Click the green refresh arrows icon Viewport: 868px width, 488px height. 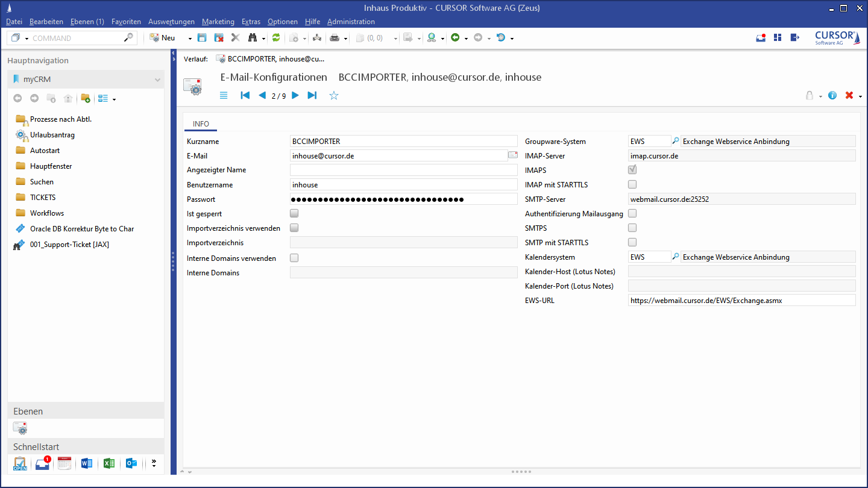(x=276, y=38)
